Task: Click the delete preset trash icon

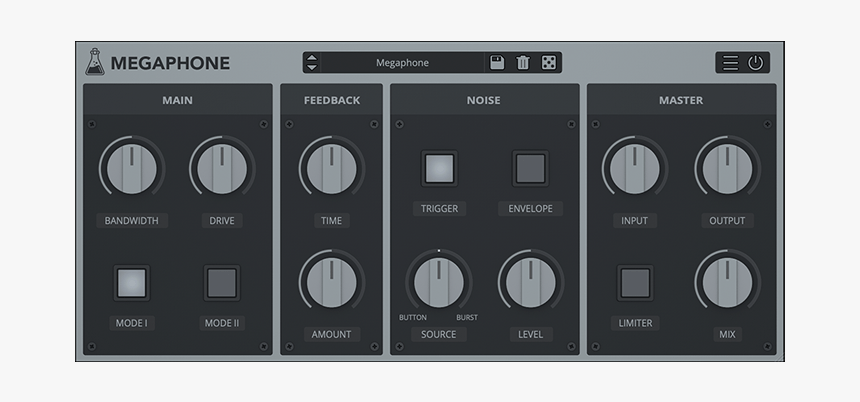Action: pos(523,63)
